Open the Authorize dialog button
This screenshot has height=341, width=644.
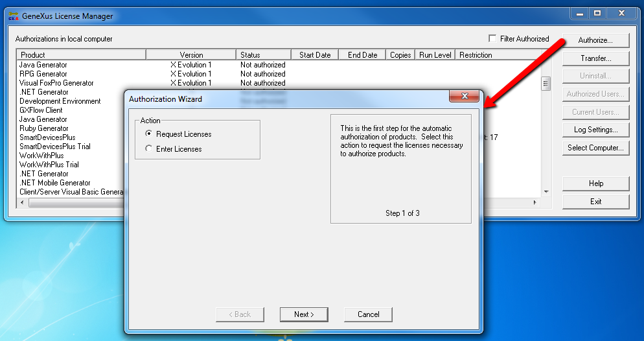click(x=595, y=40)
